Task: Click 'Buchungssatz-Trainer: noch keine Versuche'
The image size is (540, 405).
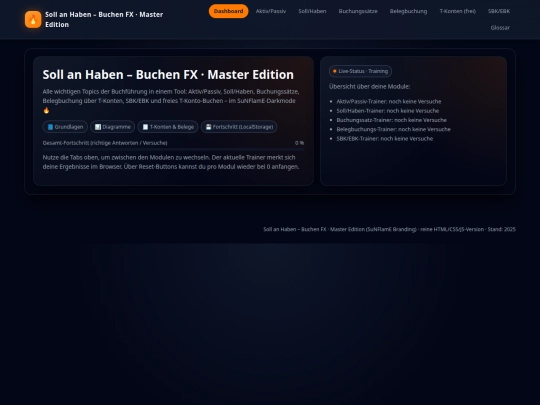Action: tap(392, 120)
